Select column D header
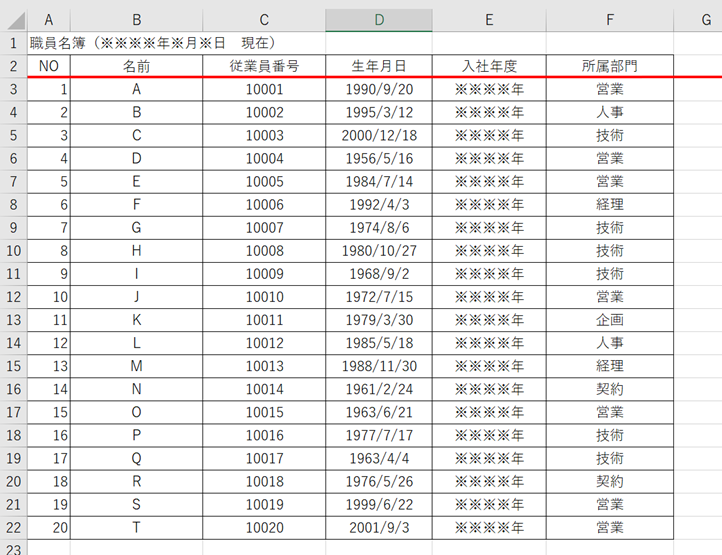Viewport: 722px width, 555px height. tap(379, 20)
